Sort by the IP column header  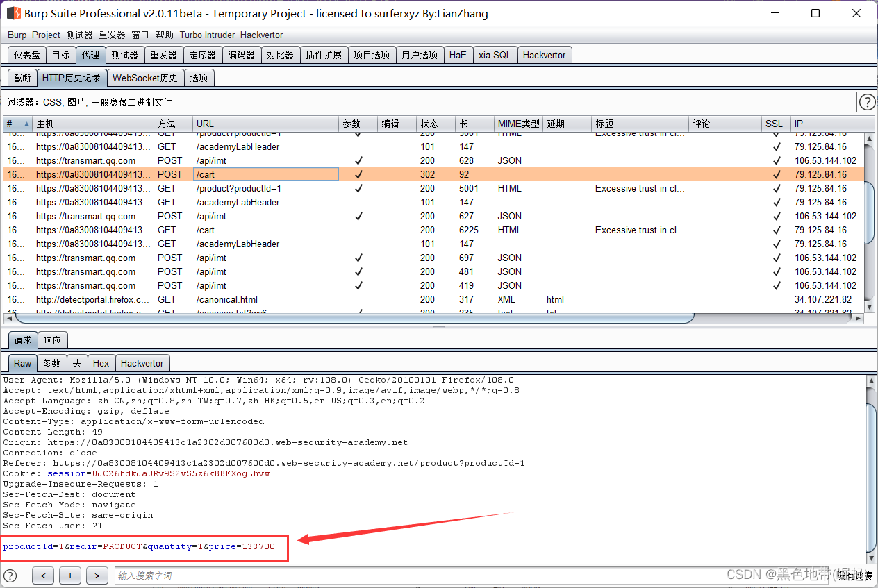827,124
